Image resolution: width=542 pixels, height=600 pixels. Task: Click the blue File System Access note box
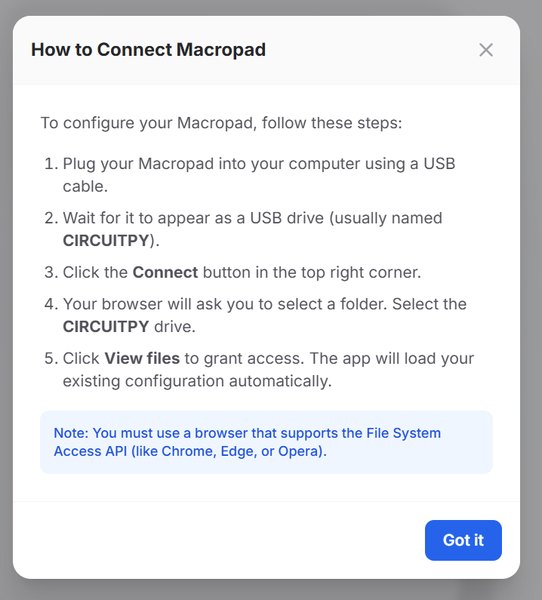click(x=266, y=442)
